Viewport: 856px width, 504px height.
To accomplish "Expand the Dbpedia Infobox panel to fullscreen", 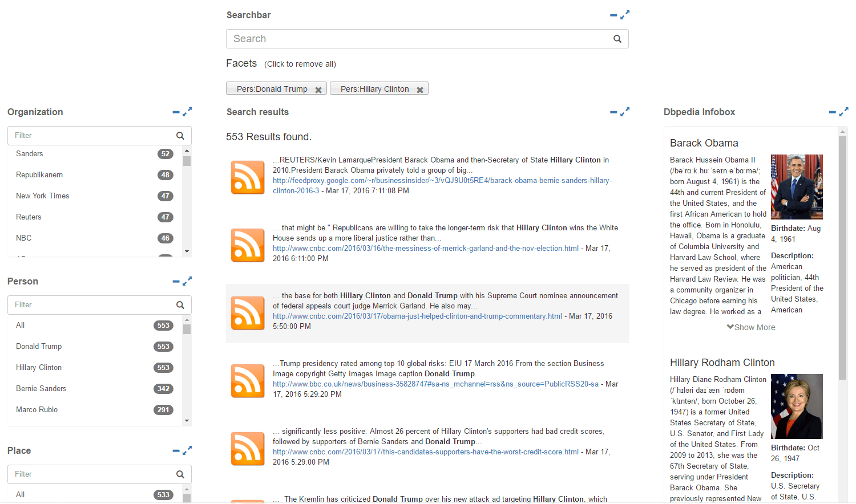I will [x=844, y=112].
